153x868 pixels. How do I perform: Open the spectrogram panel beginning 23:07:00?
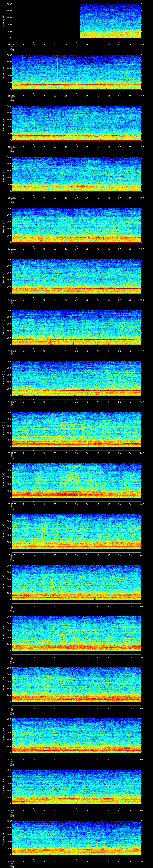[x=77, y=174]
